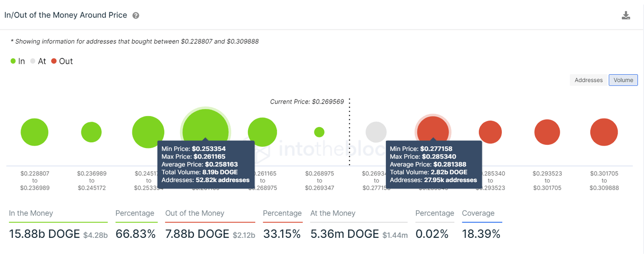Click the gray At legend dot

[x=32, y=61]
